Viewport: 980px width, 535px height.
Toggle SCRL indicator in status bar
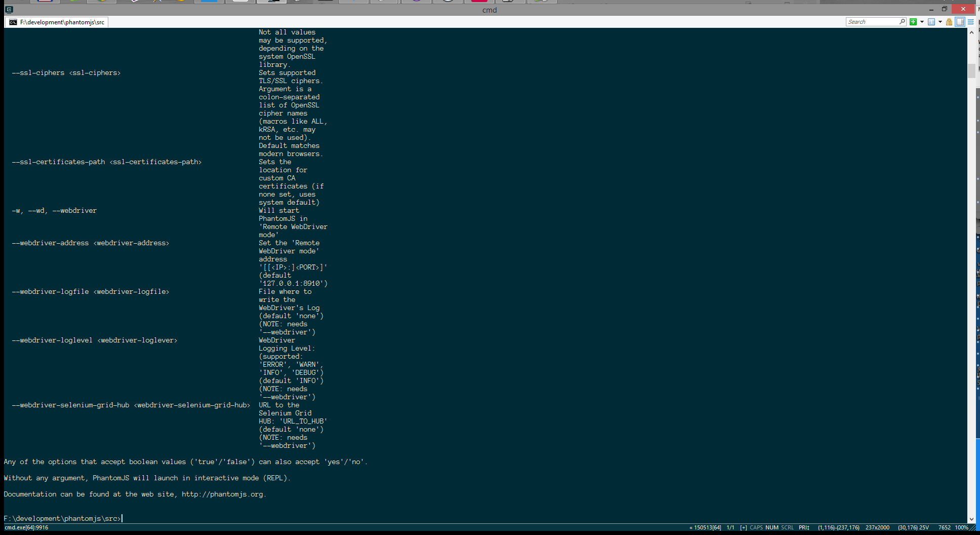click(x=788, y=527)
